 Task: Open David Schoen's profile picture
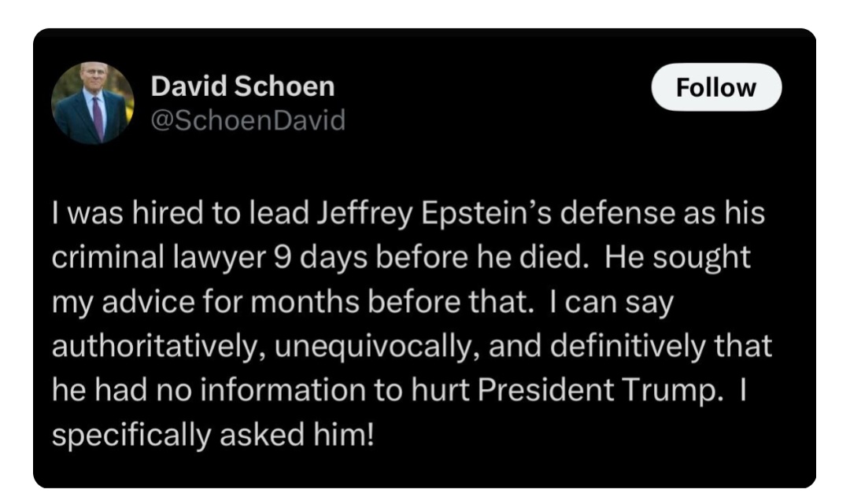click(93, 103)
